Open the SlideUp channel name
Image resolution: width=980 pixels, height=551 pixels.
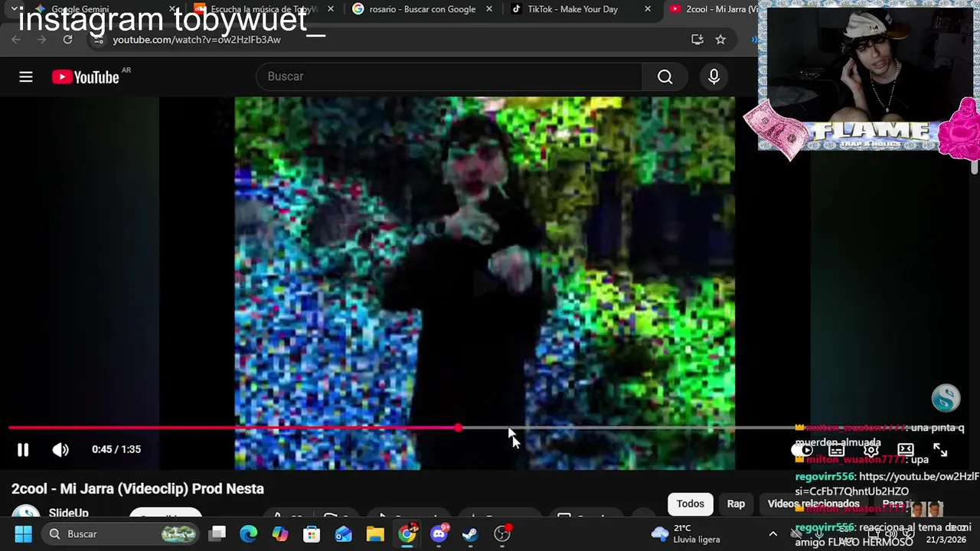coord(69,513)
